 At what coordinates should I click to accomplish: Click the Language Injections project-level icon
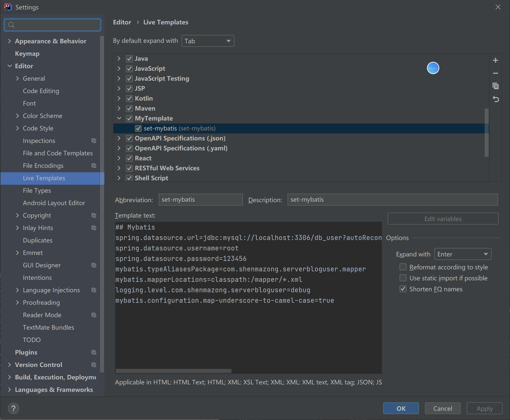coord(94,290)
